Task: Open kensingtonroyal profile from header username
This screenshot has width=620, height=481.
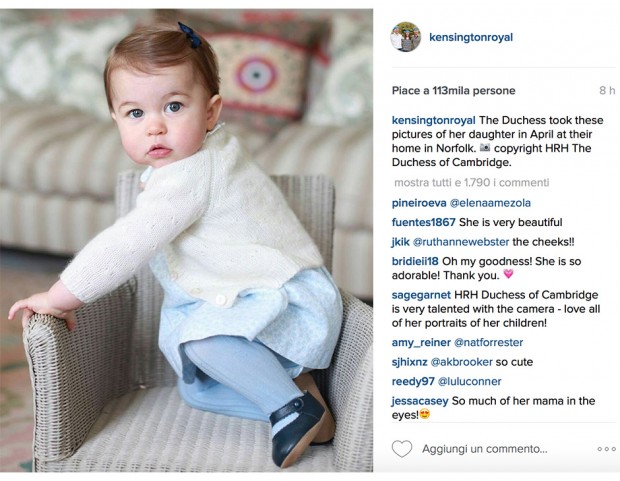Action: [x=471, y=37]
